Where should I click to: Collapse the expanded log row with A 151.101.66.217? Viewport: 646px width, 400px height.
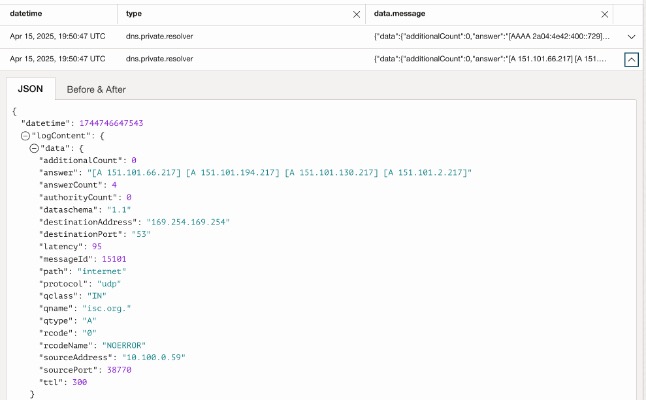point(631,60)
